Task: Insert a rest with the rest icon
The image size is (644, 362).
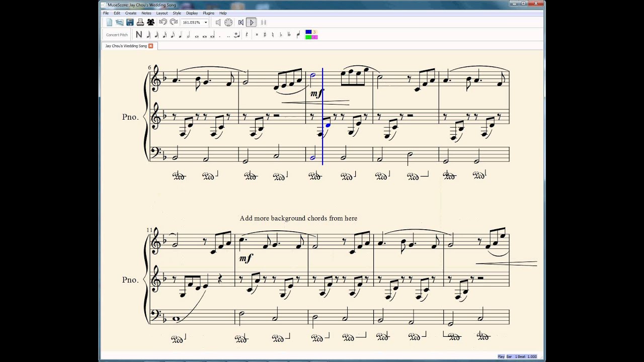Action: 247,35
